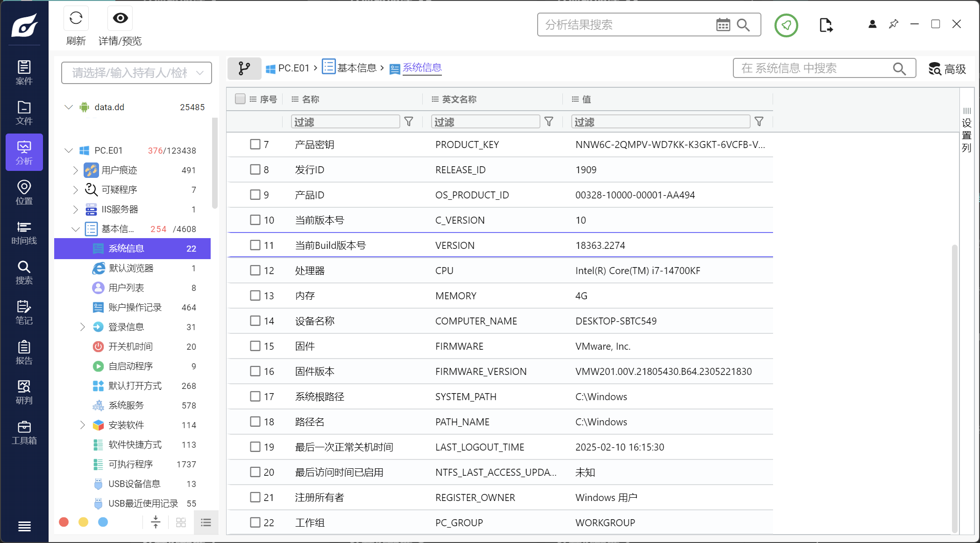Click the branch tree view icon

(x=244, y=69)
